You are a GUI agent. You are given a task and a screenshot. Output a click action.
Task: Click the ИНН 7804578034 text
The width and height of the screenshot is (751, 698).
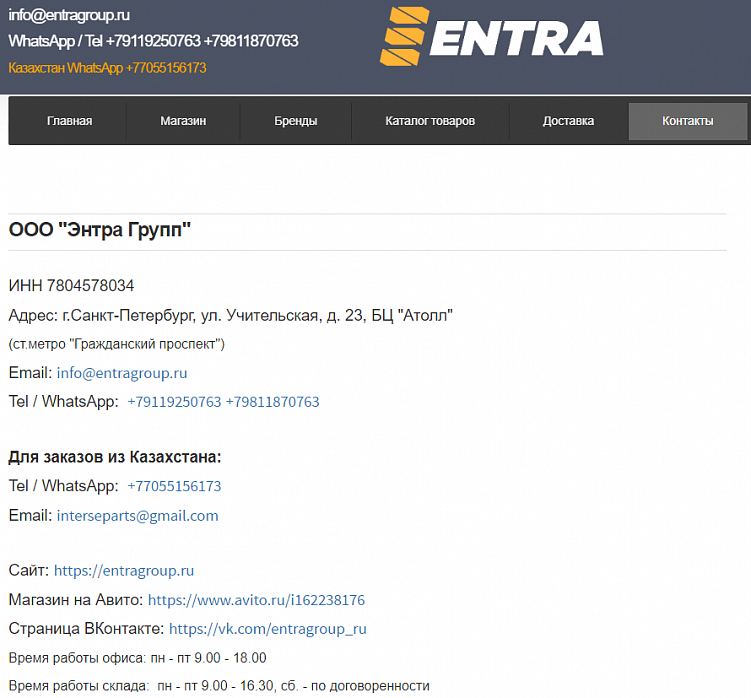click(x=71, y=286)
